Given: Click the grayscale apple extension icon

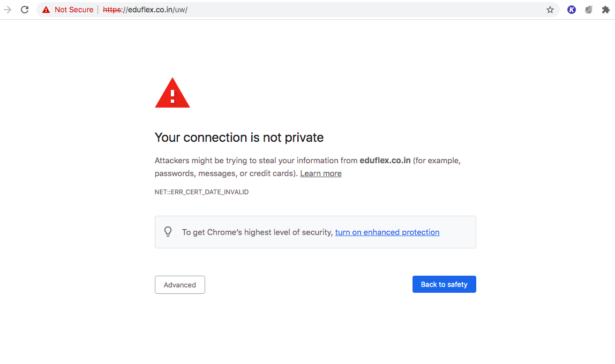Looking at the screenshot, I should 589,9.
